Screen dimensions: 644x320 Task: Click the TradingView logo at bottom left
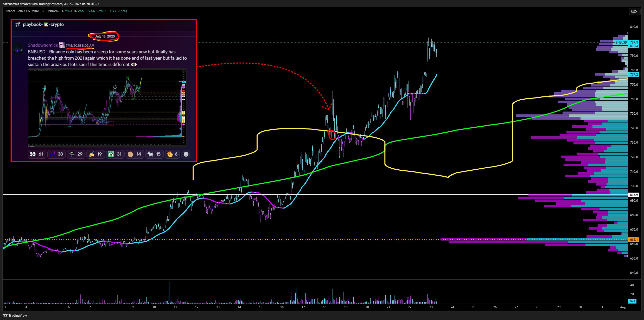(x=15, y=315)
